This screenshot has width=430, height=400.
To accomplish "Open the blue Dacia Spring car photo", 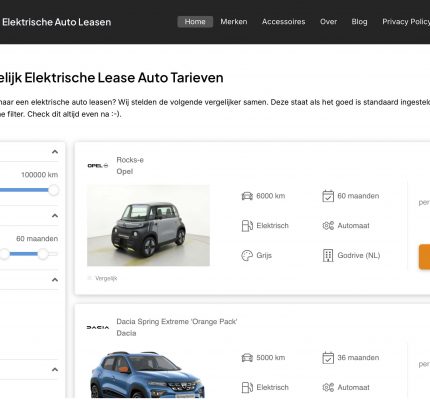I will [147, 374].
